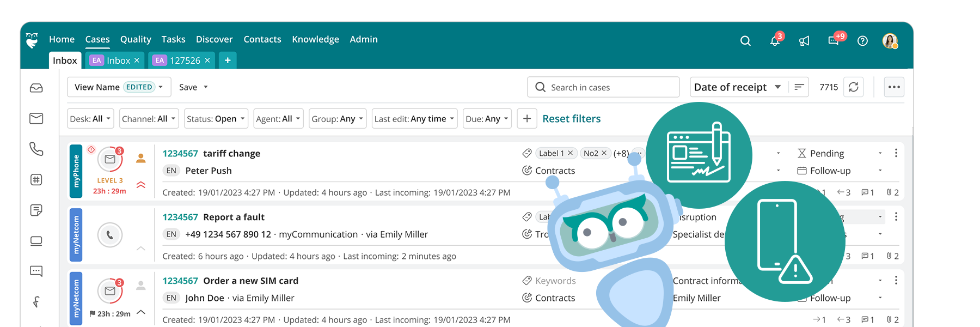Switch to the first Inbox tab
Viewport: 980px width, 327px height.
pyautogui.click(x=65, y=60)
